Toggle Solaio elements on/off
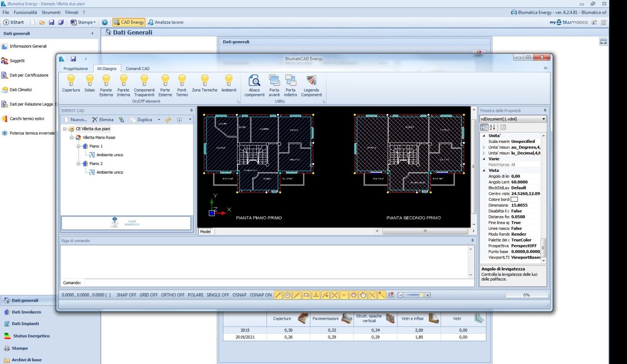Viewport: 627px width, 364px height. point(90,84)
